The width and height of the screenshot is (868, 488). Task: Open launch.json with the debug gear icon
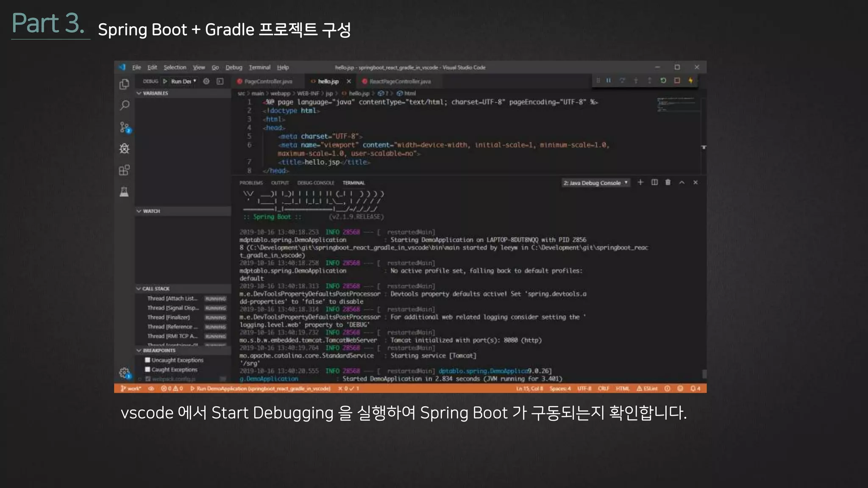tap(206, 81)
